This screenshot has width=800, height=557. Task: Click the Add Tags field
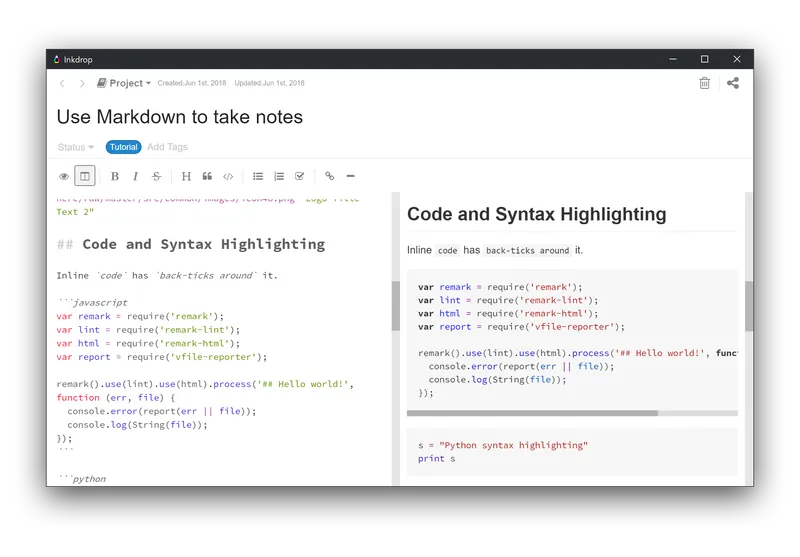tap(167, 147)
